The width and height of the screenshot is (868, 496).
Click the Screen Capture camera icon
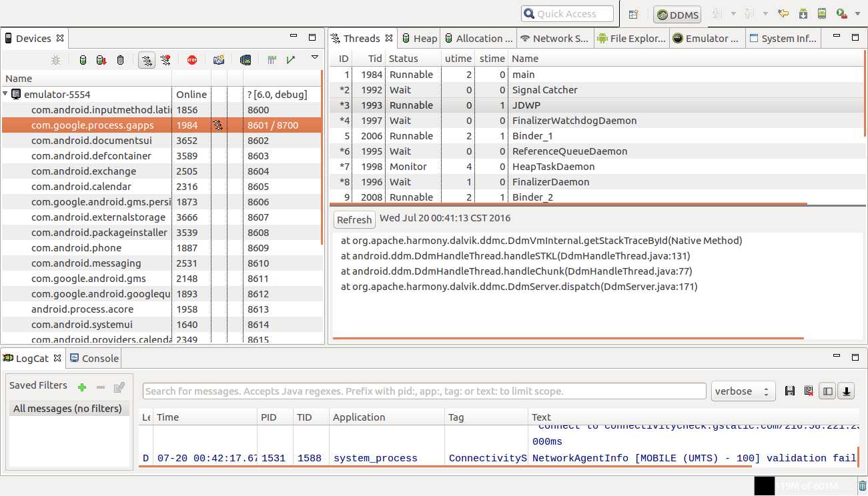tap(219, 60)
